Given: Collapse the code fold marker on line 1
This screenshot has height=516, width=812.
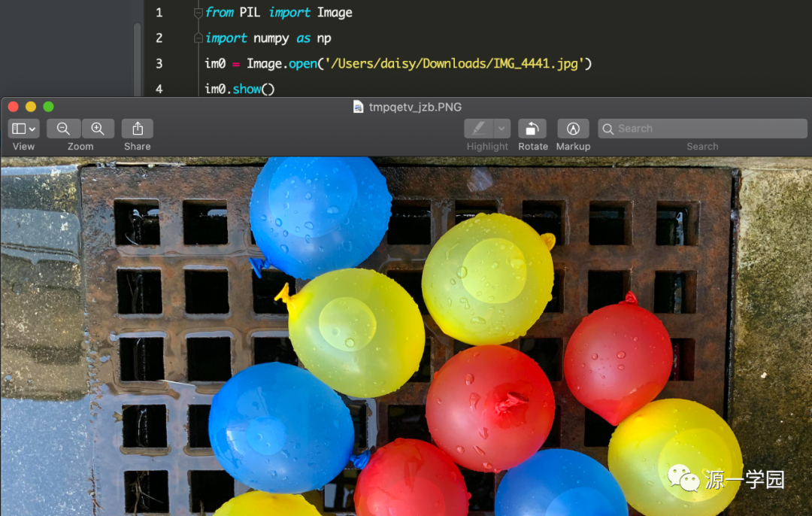Looking at the screenshot, I should point(198,13).
